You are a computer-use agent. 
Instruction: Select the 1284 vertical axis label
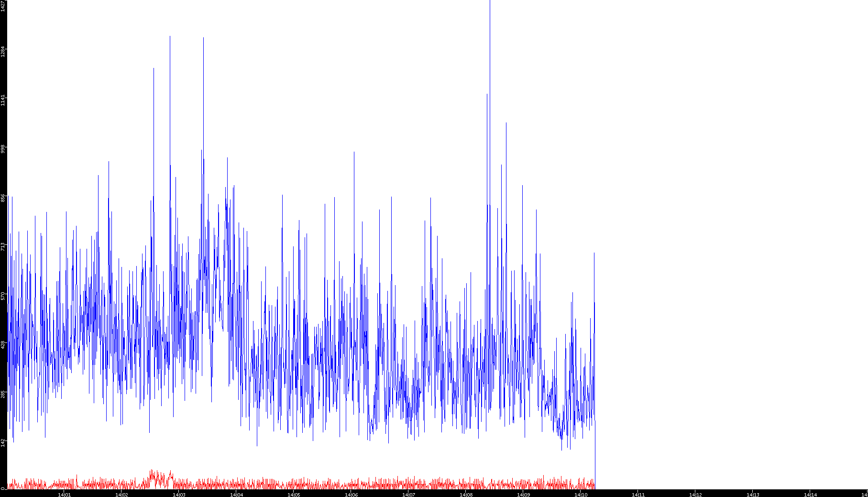(x=3, y=52)
